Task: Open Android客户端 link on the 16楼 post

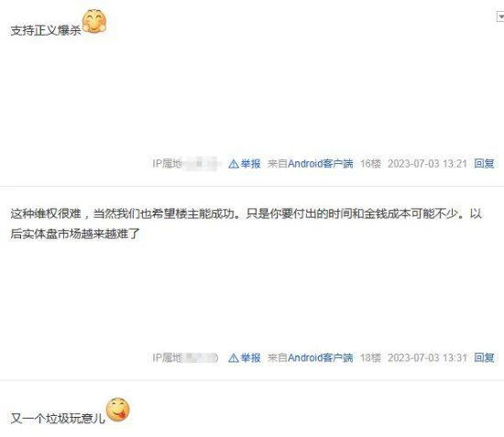Action: click(x=321, y=164)
